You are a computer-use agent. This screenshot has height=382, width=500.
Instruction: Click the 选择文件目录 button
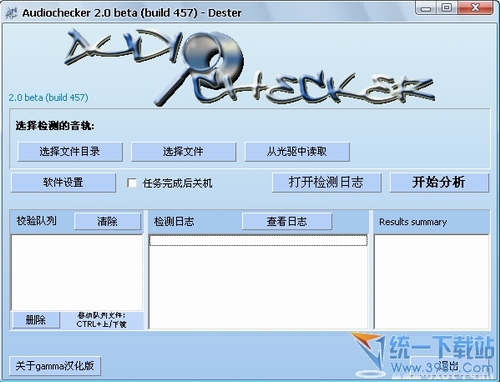click(x=70, y=152)
